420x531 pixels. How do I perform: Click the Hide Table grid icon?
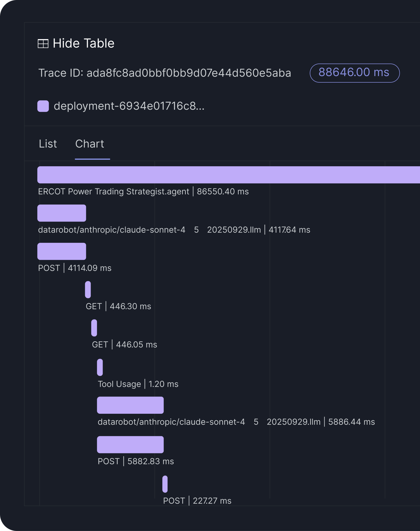[x=43, y=44]
